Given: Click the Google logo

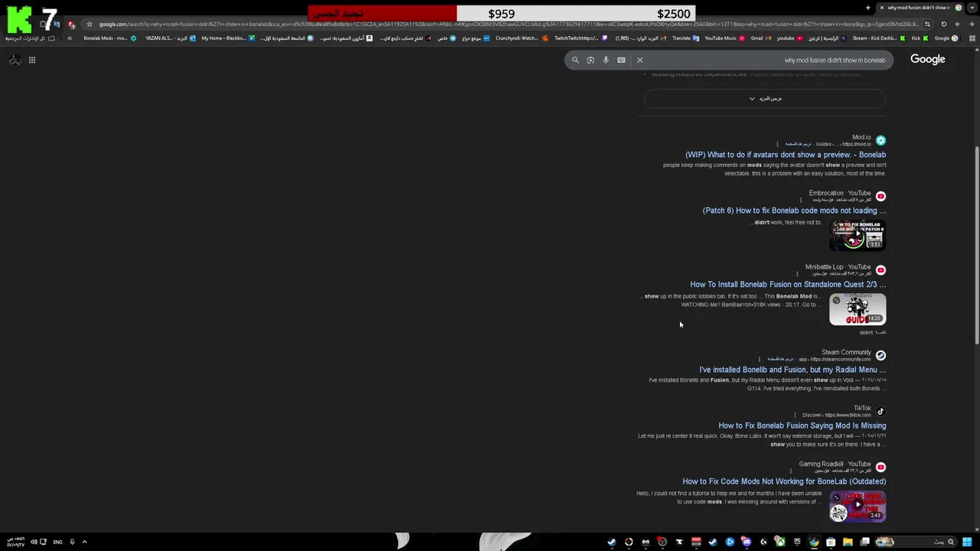Looking at the screenshot, I should [x=927, y=60].
